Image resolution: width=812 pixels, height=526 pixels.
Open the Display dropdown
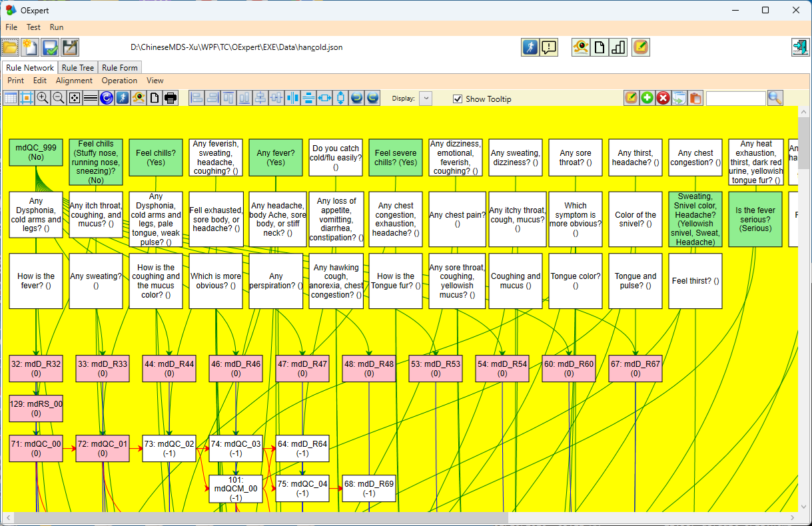(x=426, y=99)
